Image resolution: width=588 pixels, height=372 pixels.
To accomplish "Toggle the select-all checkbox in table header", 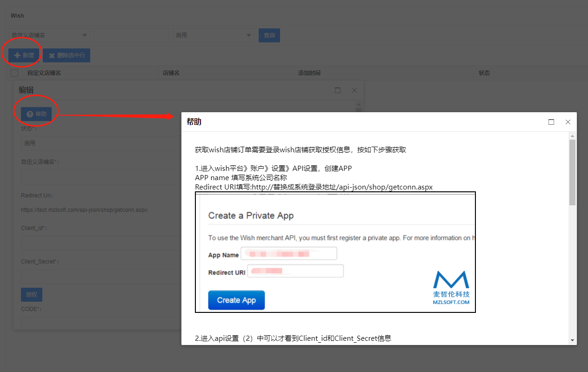I will click(x=14, y=73).
